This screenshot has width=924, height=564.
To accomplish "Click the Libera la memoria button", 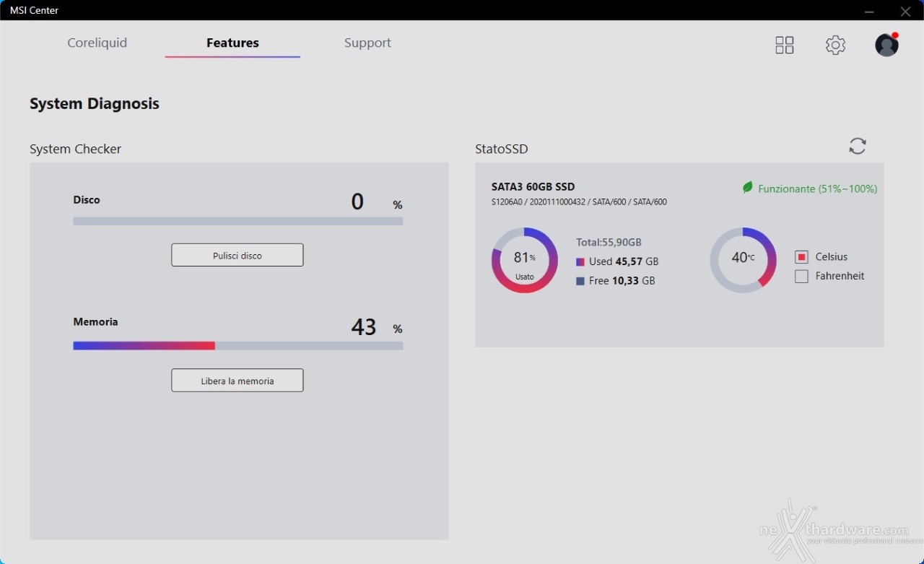I will pos(237,381).
